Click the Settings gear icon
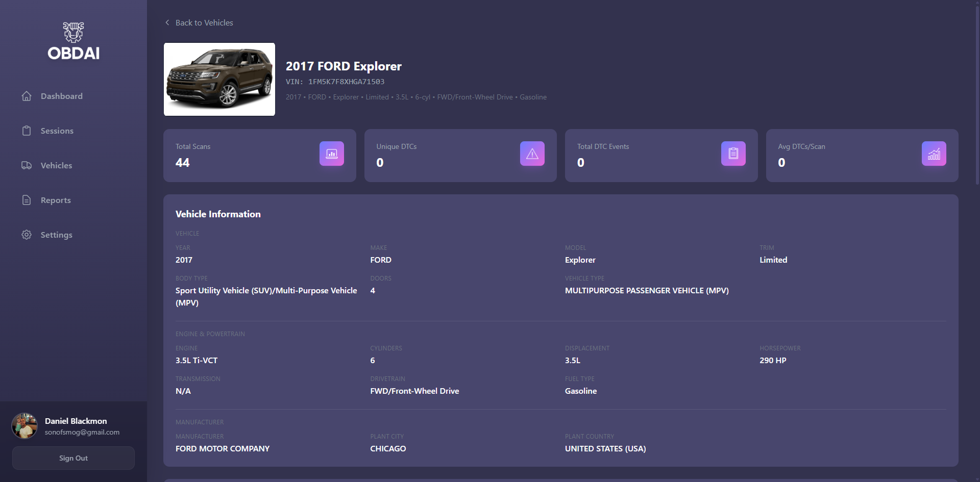This screenshot has height=482, width=980. click(27, 235)
